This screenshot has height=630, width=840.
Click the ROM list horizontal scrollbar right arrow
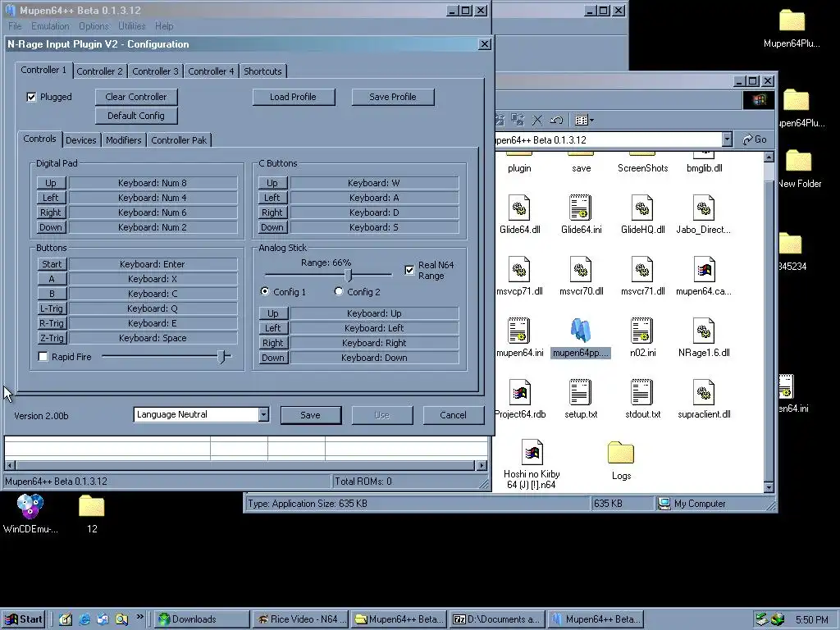pos(482,466)
